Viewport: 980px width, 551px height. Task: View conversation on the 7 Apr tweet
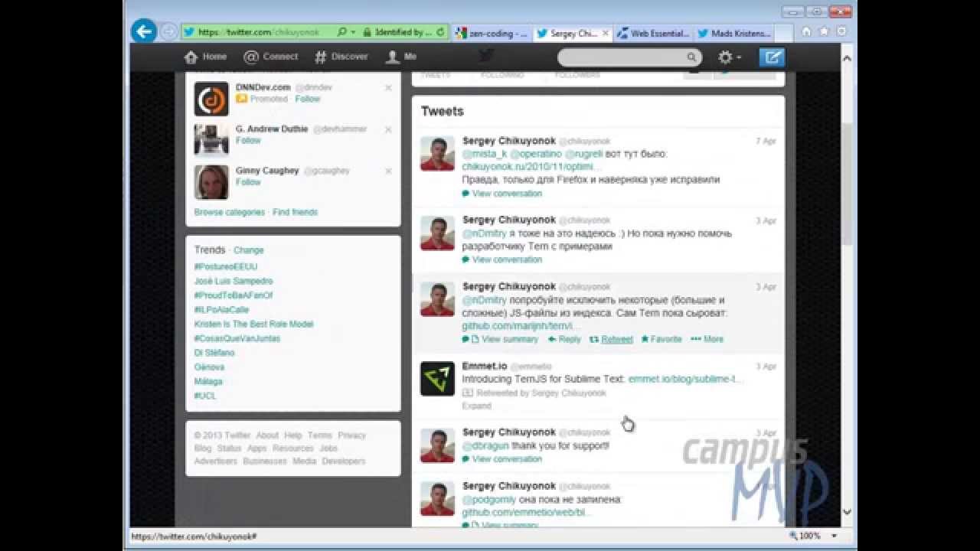pos(501,194)
